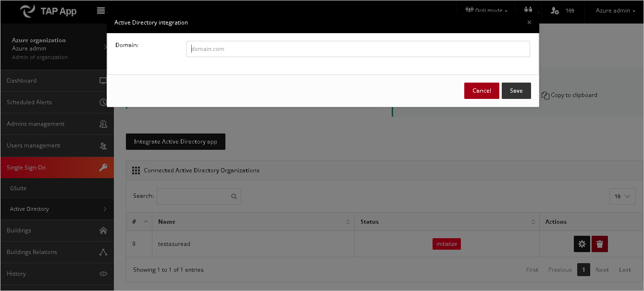
Task: Open Users management from the sidebar
Action: click(x=33, y=145)
